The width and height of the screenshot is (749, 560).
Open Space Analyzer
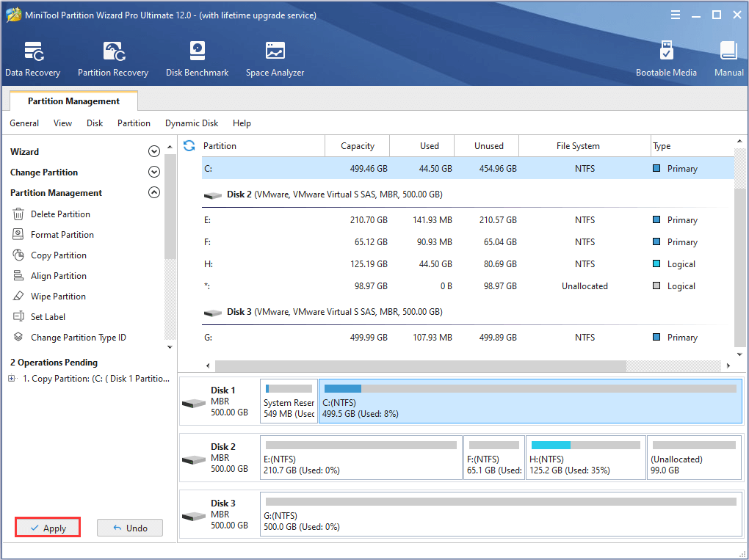click(275, 59)
